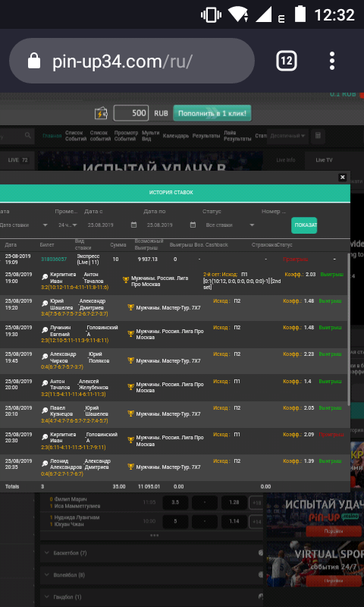Image resolution: width=364 pixels, height=607 pixels.
Task: Click calendar icon for Дата по field
Action: click(x=193, y=225)
